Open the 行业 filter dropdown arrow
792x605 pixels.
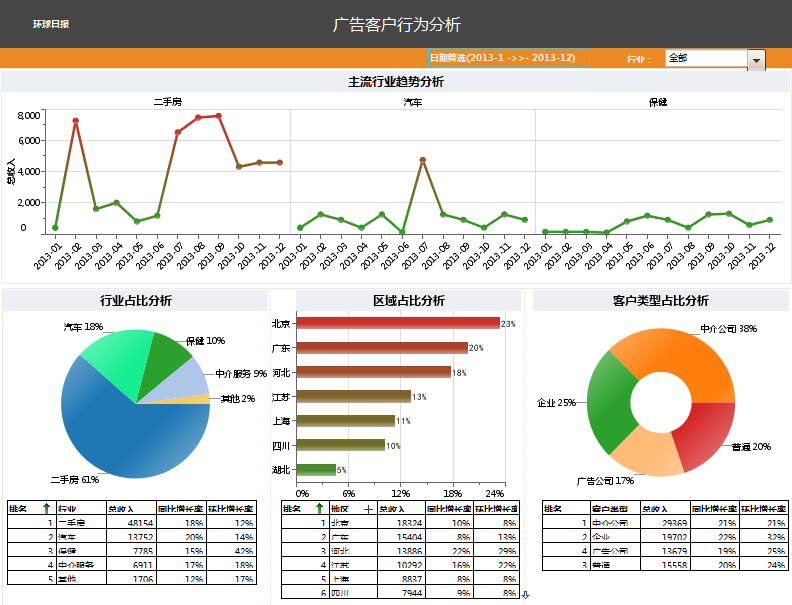tap(756, 60)
